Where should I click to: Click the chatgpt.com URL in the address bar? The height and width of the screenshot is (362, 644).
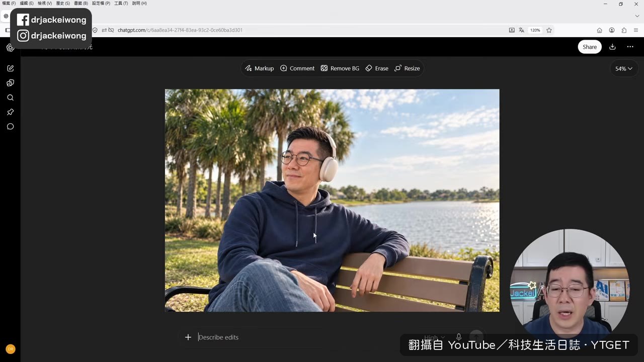pos(180,30)
